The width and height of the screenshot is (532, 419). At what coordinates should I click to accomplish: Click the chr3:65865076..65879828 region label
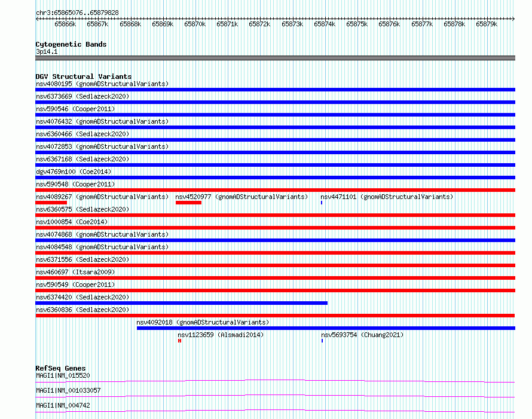pos(77,13)
